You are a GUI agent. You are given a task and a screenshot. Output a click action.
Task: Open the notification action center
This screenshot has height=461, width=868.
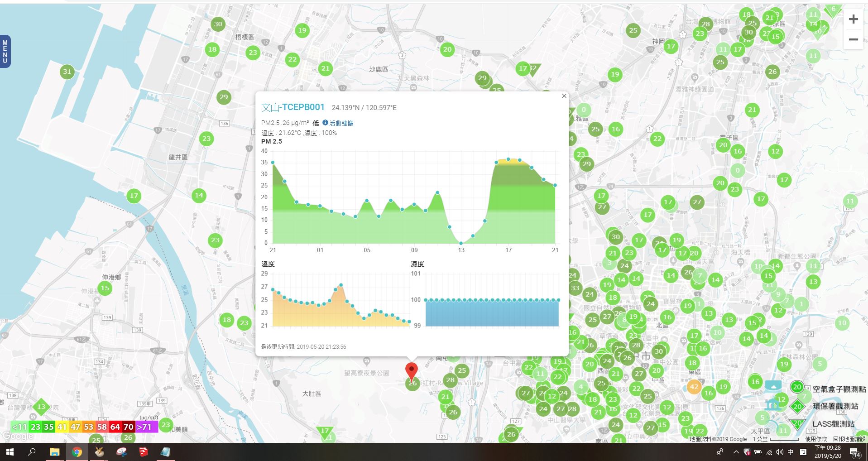(x=854, y=452)
